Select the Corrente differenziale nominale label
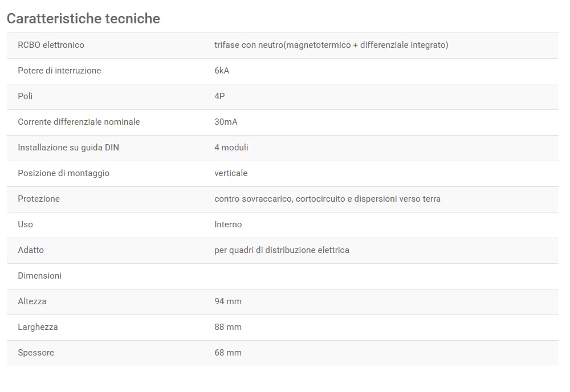The image size is (570, 392). tap(79, 122)
